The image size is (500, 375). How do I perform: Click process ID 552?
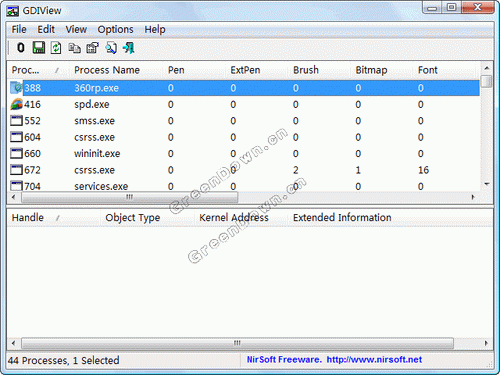(32, 121)
